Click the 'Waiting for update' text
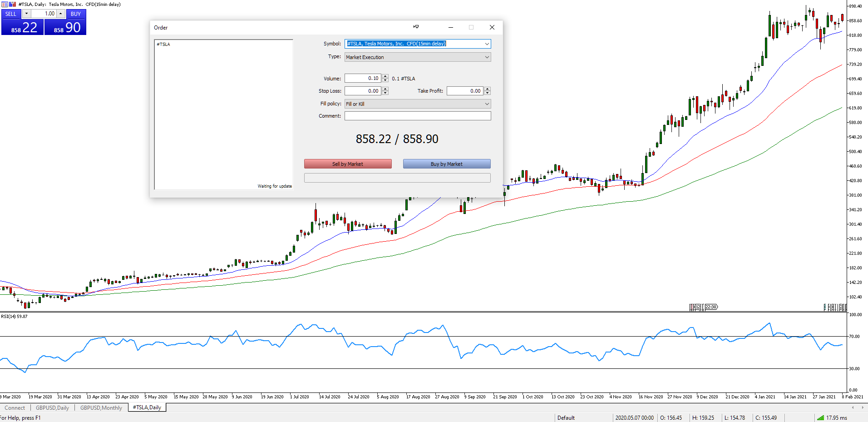The width and height of the screenshot is (868, 422). coord(275,186)
